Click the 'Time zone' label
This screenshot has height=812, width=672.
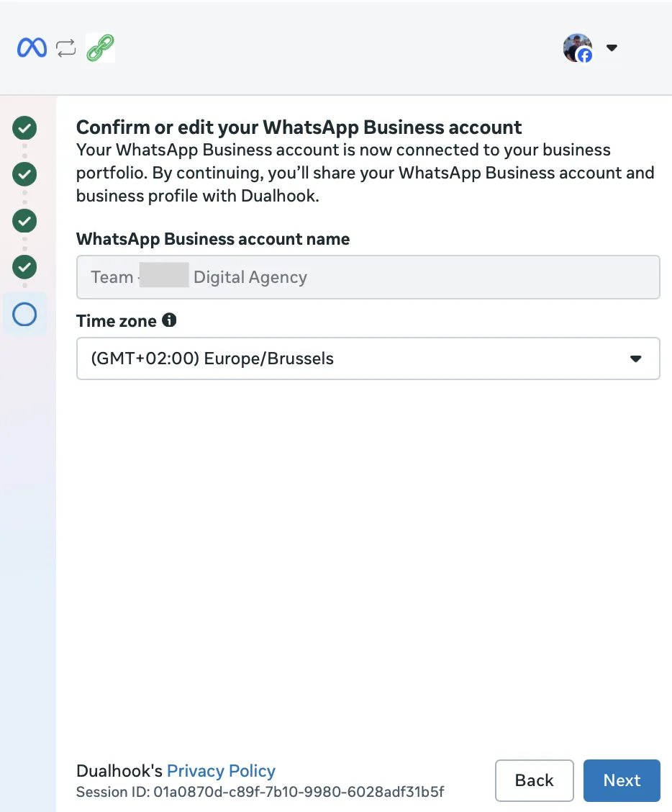[x=117, y=320]
